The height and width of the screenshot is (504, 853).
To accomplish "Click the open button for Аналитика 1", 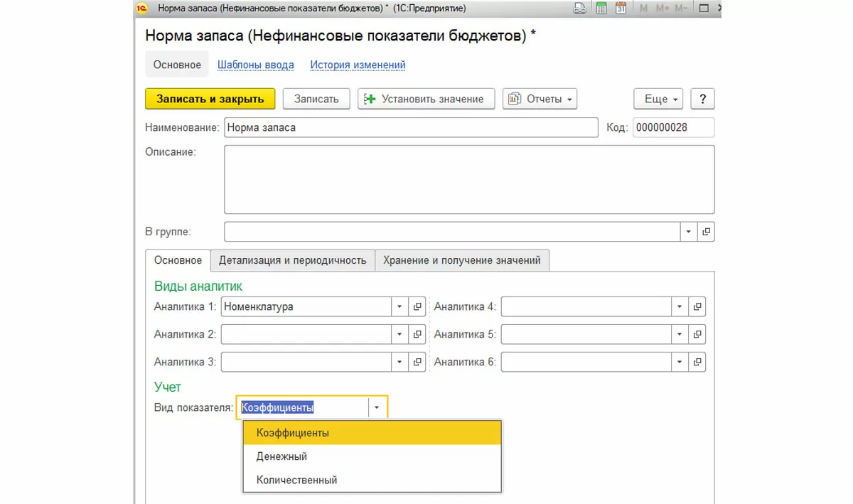I will [x=418, y=307].
